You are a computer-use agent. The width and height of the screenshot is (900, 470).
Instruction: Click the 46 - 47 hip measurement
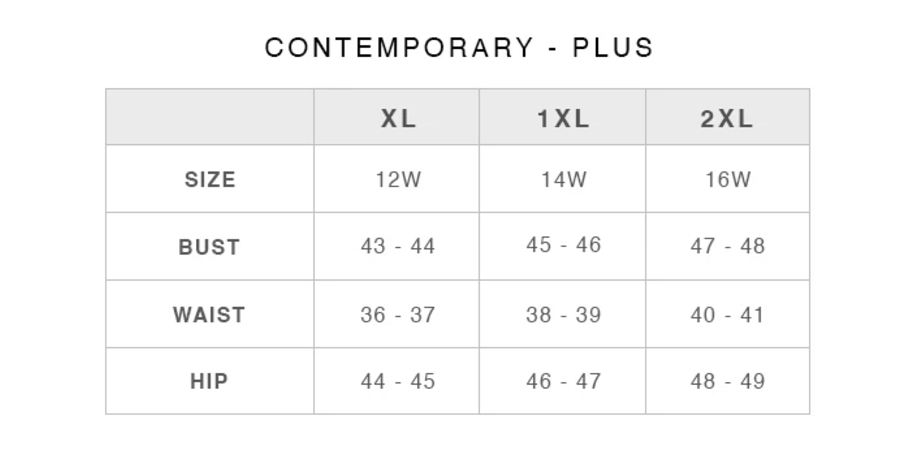pyautogui.click(x=563, y=381)
